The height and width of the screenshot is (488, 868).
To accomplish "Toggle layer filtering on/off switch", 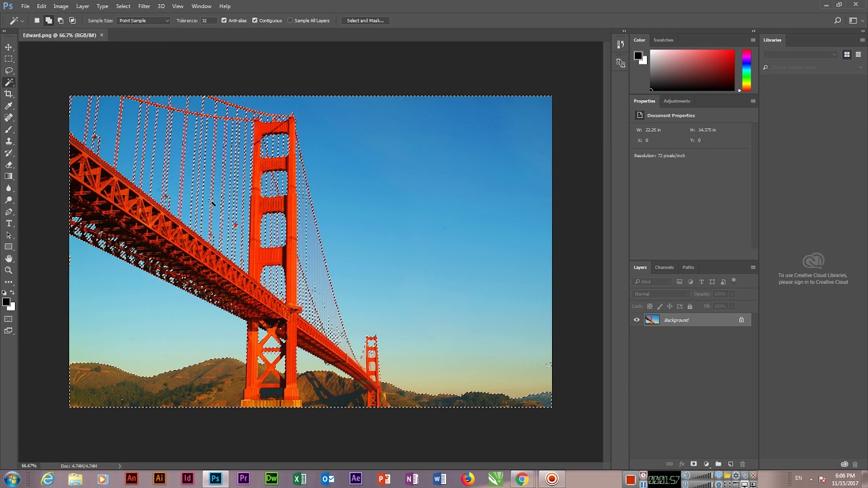I will [734, 280].
